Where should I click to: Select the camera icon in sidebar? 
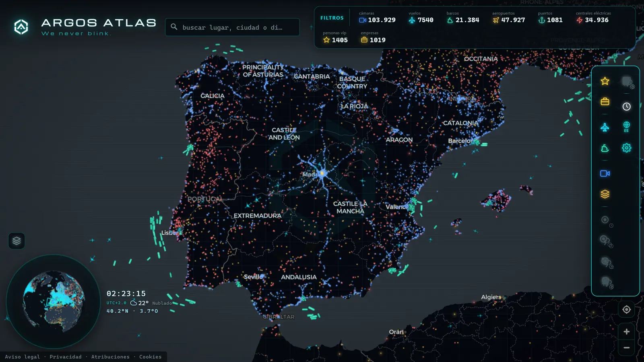tap(605, 173)
